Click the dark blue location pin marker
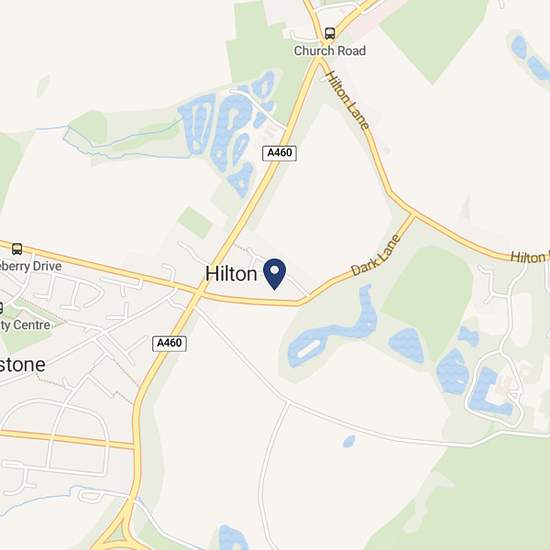The width and height of the screenshot is (550, 550). click(274, 274)
